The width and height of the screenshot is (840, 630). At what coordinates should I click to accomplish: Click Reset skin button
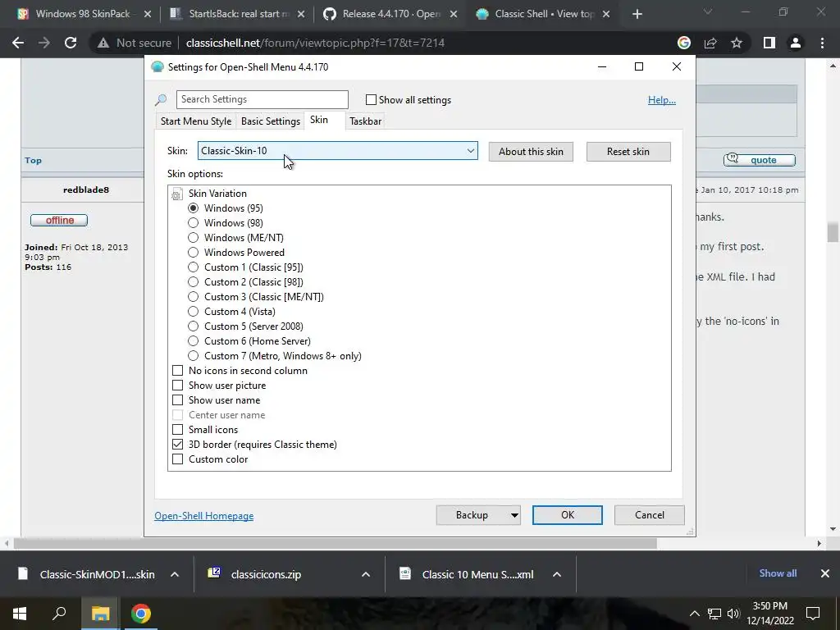628,152
